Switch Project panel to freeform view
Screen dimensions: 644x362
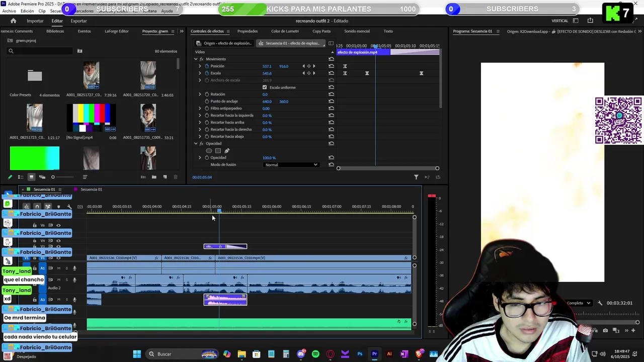[x=42, y=177]
